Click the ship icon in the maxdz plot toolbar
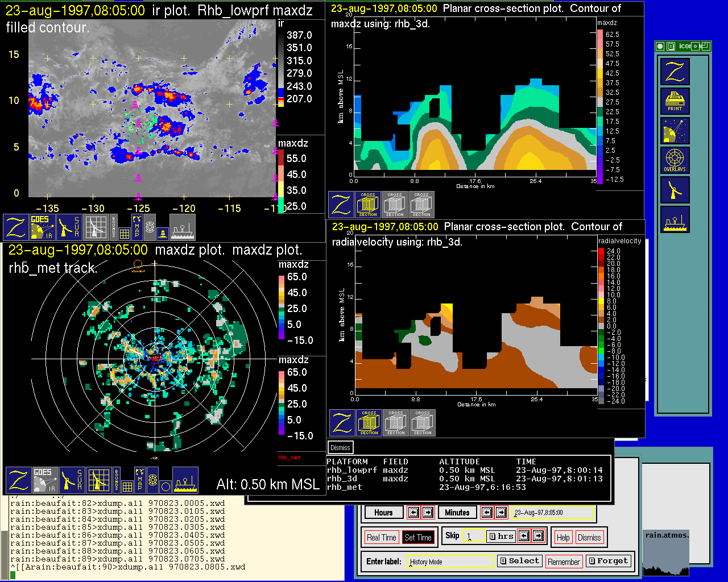 tap(185, 480)
